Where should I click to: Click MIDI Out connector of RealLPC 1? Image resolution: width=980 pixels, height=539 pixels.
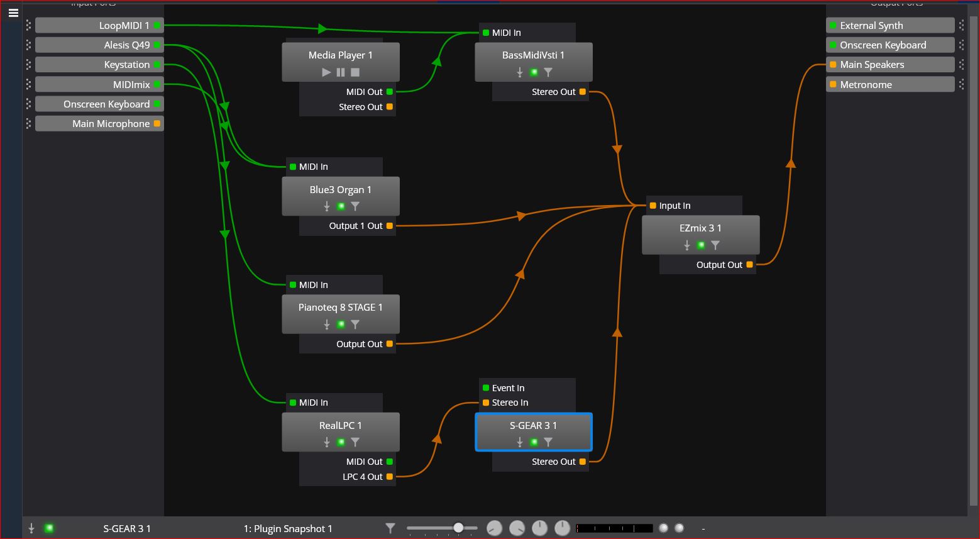[x=390, y=462]
